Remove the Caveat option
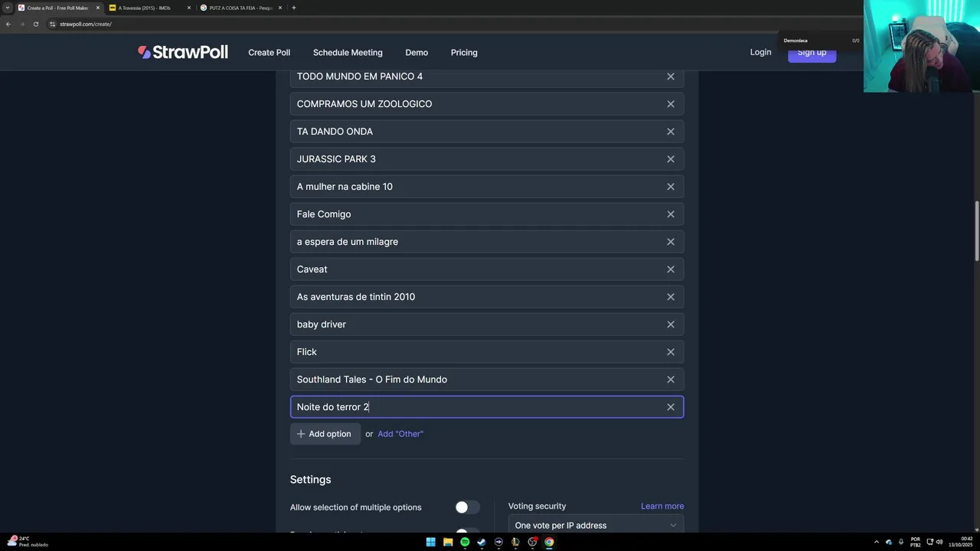Image resolution: width=980 pixels, height=551 pixels. click(x=671, y=269)
